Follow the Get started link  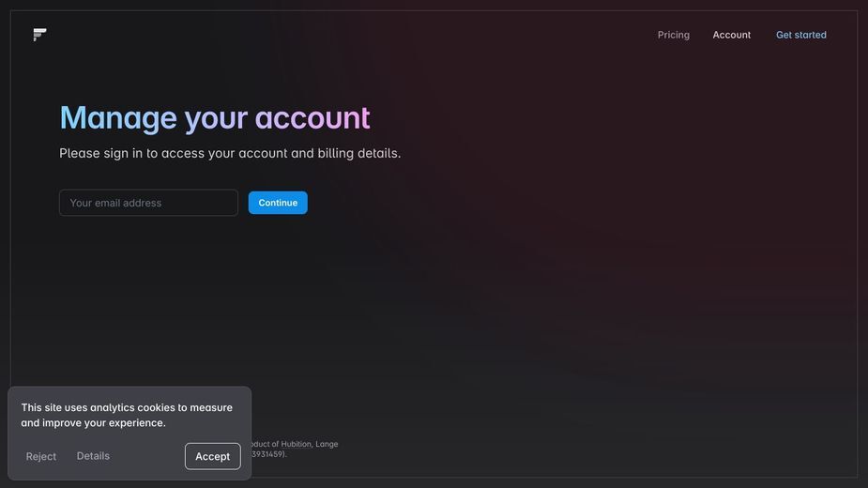pos(800,35)
